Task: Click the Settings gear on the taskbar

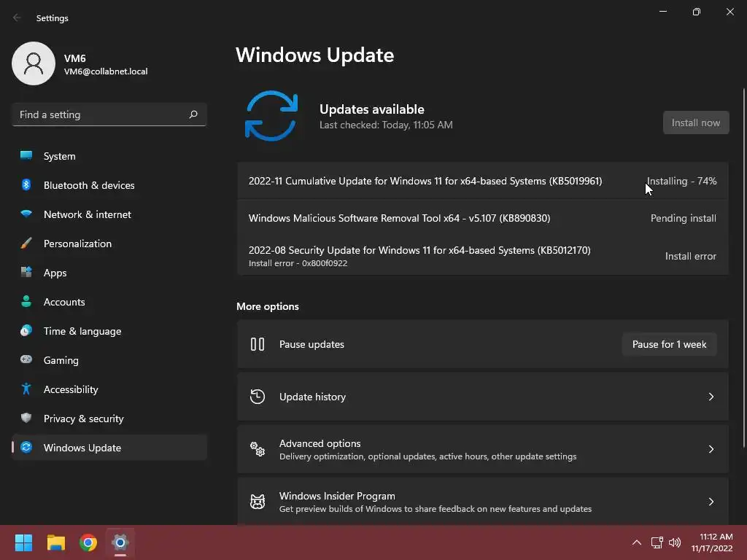Action: click(x=120, y=542)
